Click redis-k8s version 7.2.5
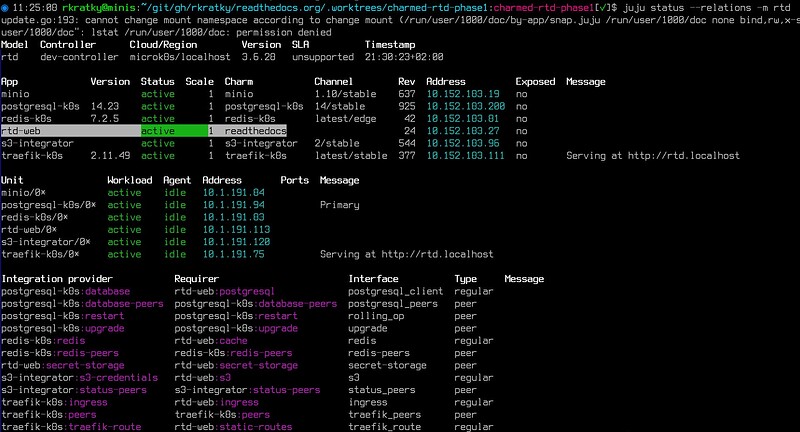The height and width of the screenshot is (432, 800). coord(105,118)
